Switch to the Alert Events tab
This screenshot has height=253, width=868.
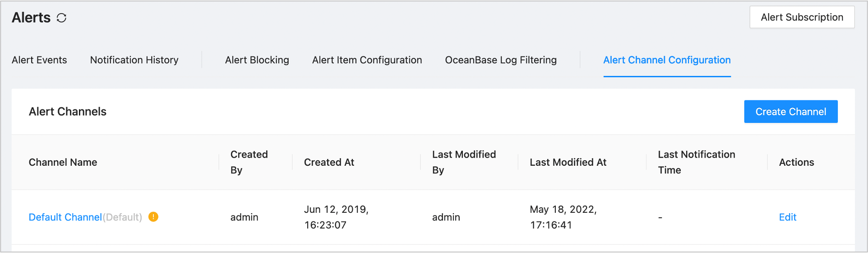coord(39,60)
